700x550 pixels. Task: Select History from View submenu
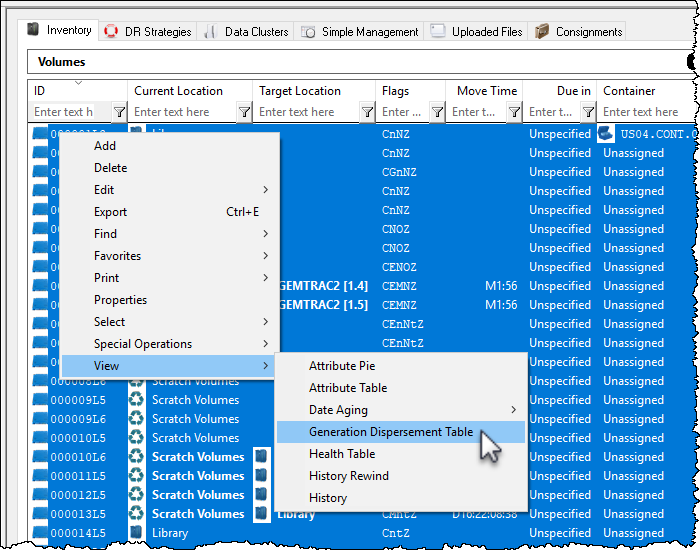(x=401, y=498)
